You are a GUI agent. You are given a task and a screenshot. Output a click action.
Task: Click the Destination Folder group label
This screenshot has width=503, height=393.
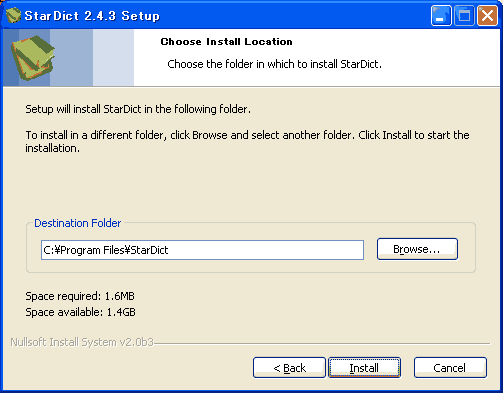78,223
